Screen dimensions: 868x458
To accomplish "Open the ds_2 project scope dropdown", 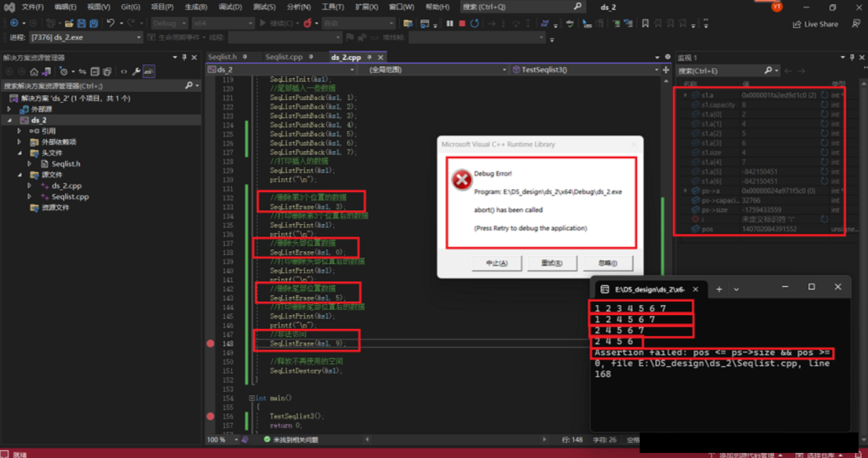I will click(282, 69).
